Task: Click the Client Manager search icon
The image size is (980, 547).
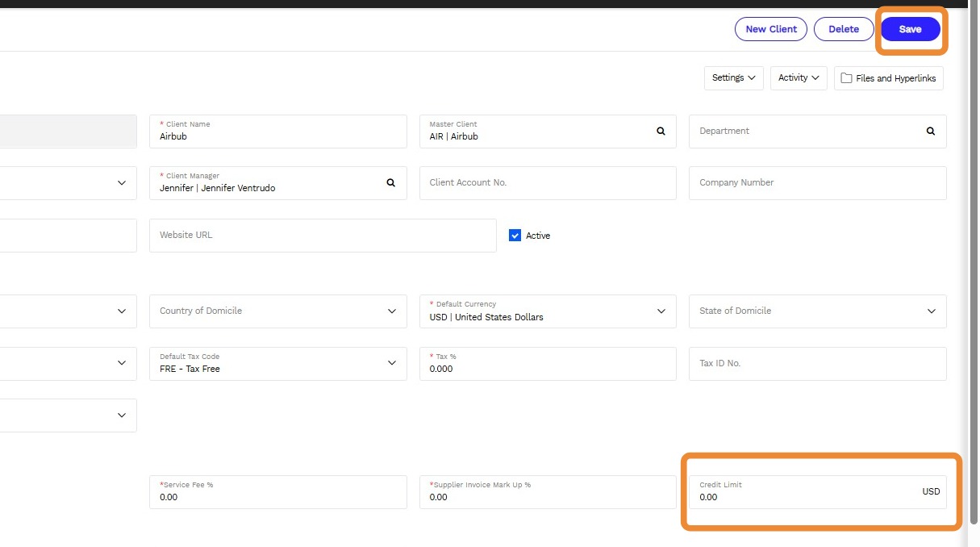Action: 391,182
